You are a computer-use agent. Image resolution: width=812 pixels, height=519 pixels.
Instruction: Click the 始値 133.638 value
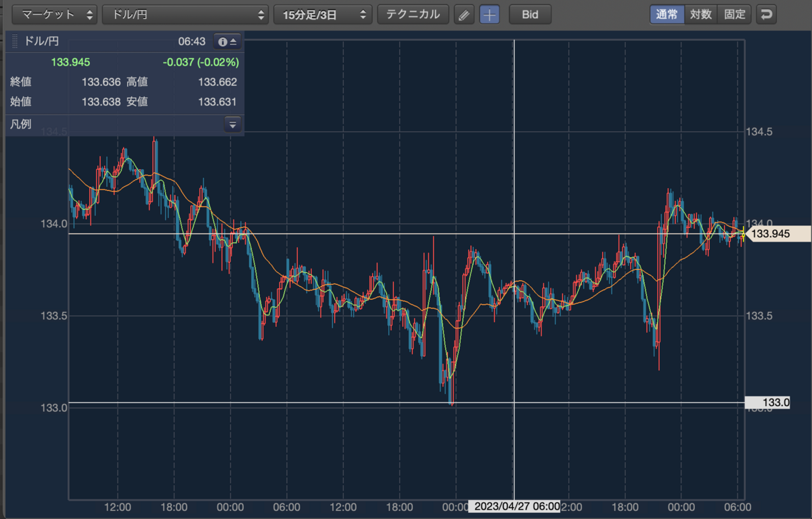101,102
